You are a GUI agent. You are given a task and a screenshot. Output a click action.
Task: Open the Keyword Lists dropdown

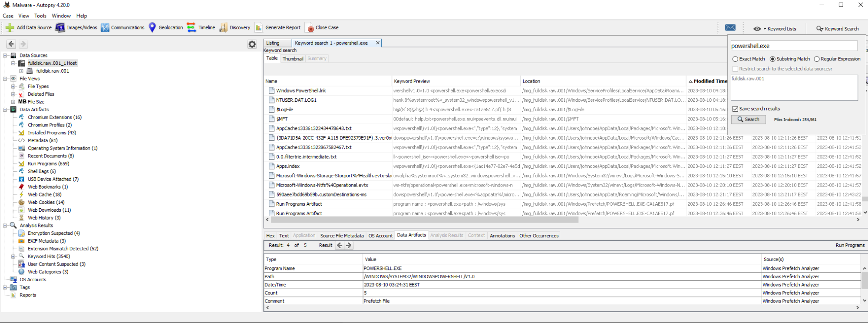tap(775, 29)
